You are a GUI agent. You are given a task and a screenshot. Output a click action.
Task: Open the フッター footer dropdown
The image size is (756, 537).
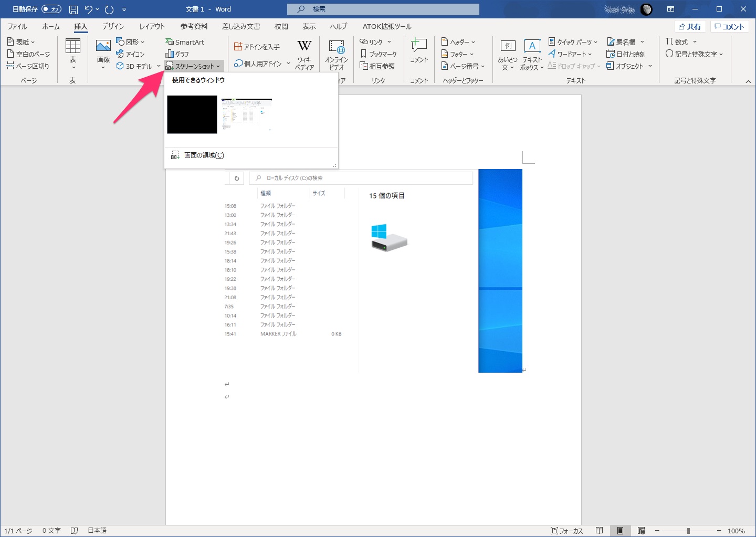[x=458, y=54]
